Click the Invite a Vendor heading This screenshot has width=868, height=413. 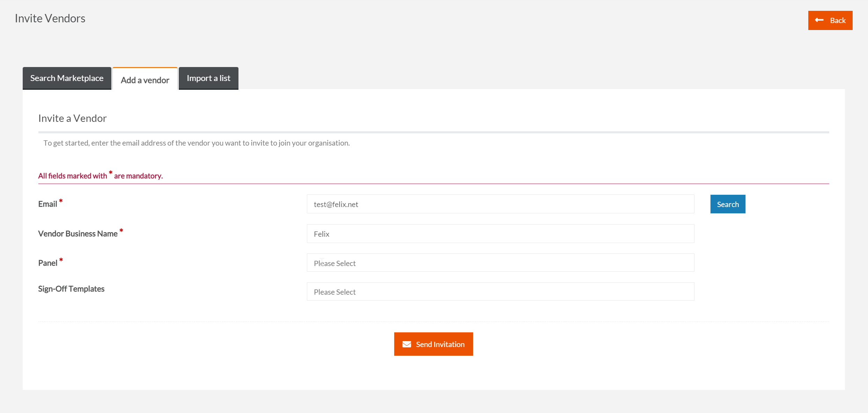[72, 118]
